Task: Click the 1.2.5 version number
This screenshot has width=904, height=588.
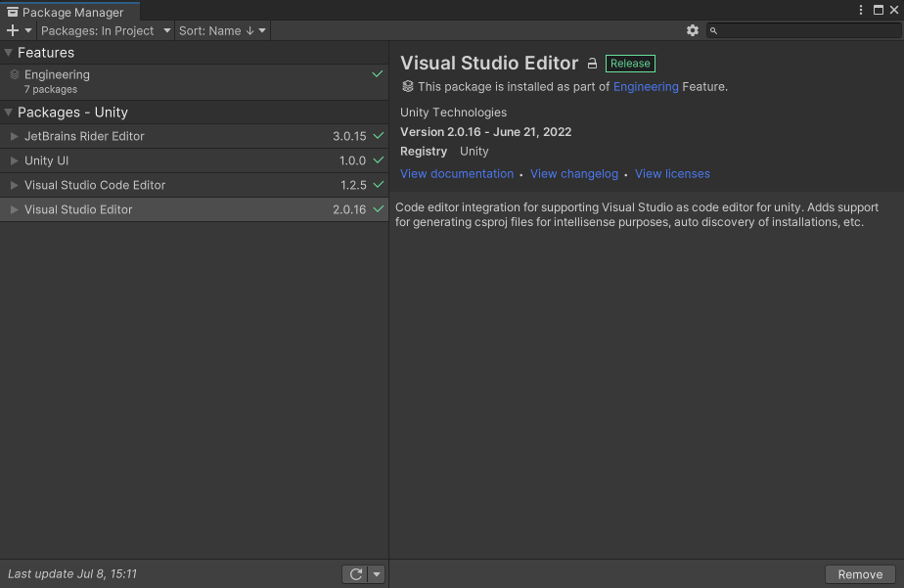Action: pyautogui.click(x=353, y=185)
